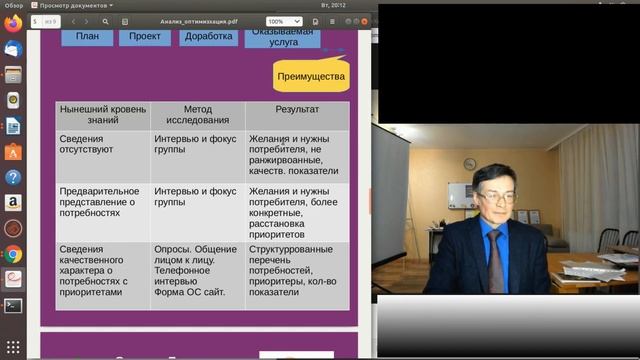Click the Предварительное представление о потребностях cell
The image size is (640, 360).
[103, 212]
